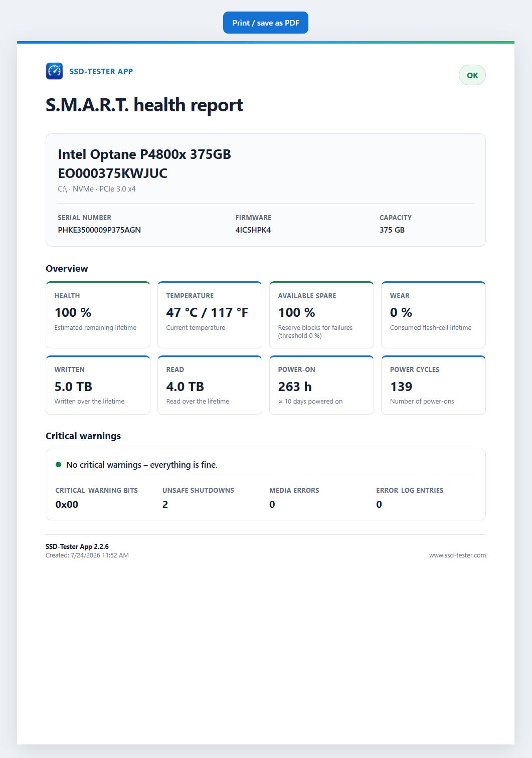
Task: Click the Available Spare 100 % value
Action: 296,312
